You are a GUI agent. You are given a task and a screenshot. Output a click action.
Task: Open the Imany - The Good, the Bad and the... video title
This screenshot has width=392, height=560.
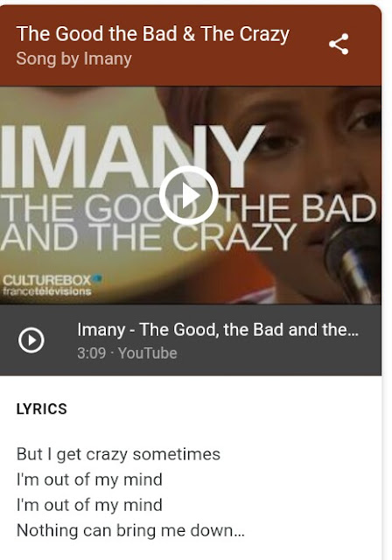(218, 329)
